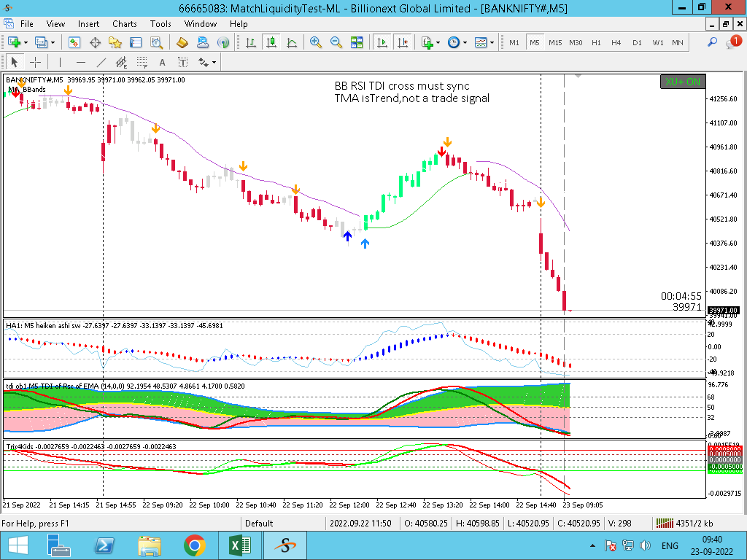Viewport: 747px width, 560px height.
Task: Switch chart to candlestick mode
Action: click(271, 42)
